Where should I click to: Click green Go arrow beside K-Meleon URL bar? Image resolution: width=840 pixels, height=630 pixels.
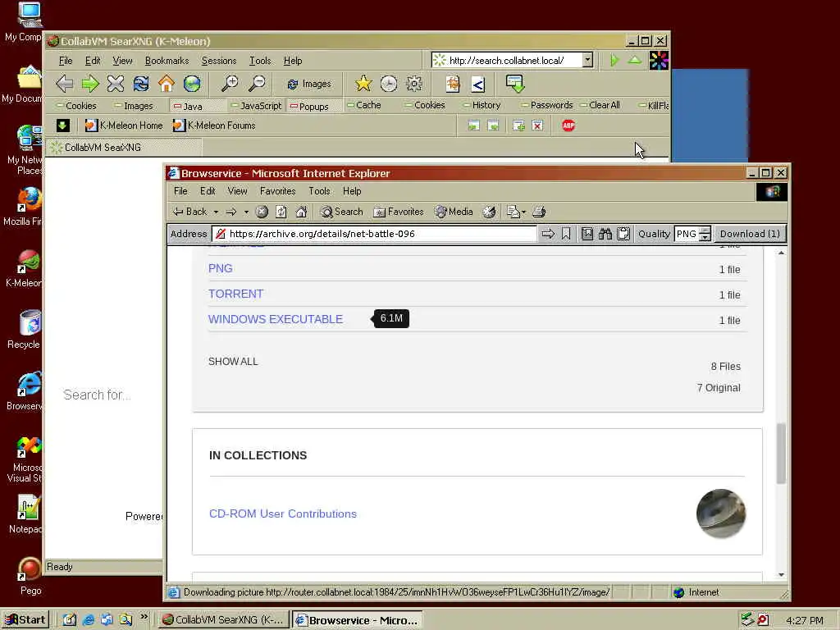tap(614, 60)
